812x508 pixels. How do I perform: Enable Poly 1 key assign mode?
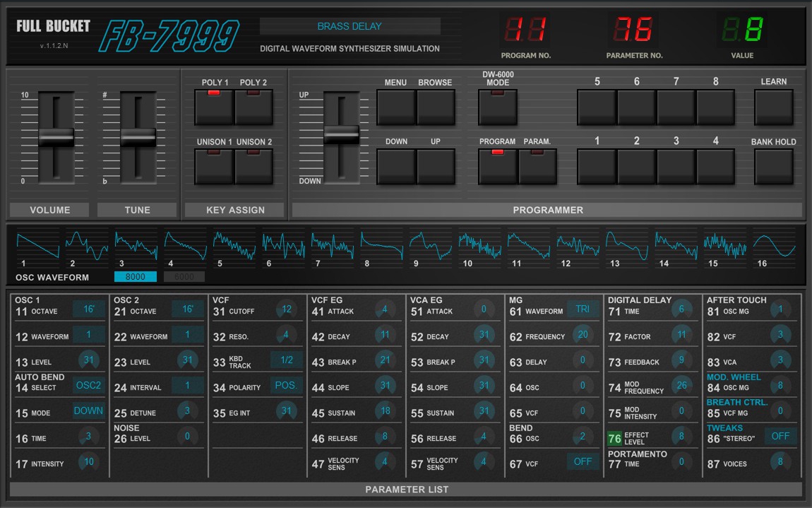click(214, 106)
